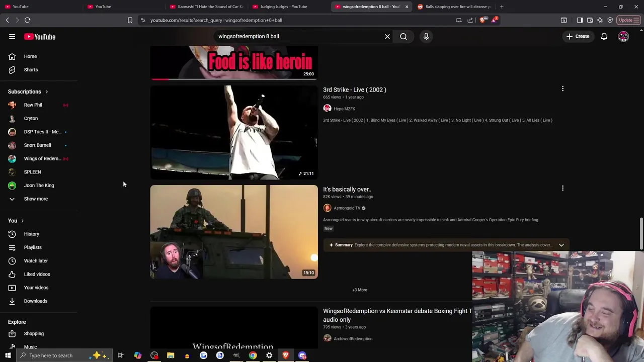Click the browser address bar URL

(216, 20)
